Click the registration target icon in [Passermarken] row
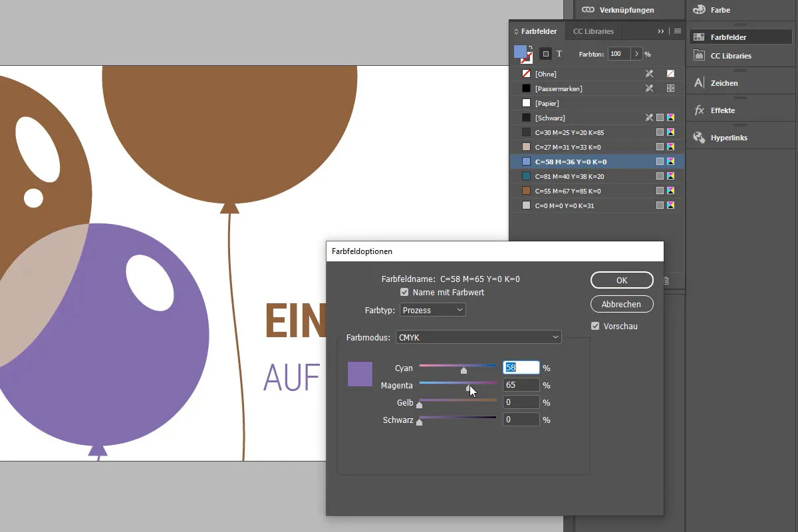 click(670, 88)
